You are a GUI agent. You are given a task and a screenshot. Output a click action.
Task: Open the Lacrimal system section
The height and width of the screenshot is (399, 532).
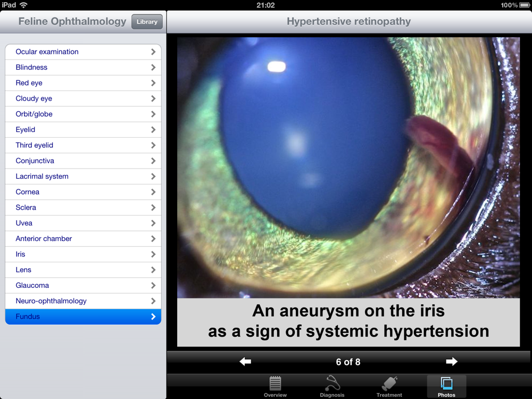click(42, 176)
